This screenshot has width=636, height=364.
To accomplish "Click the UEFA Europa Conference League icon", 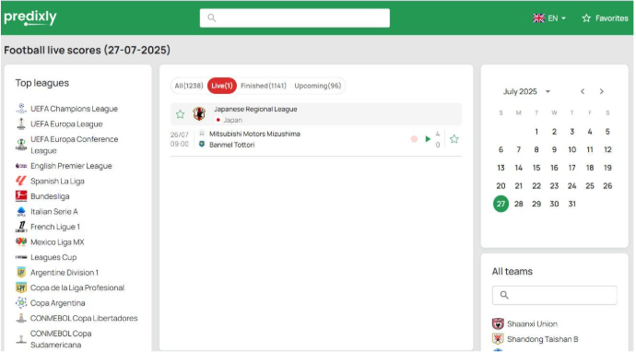I will [21, 145].
